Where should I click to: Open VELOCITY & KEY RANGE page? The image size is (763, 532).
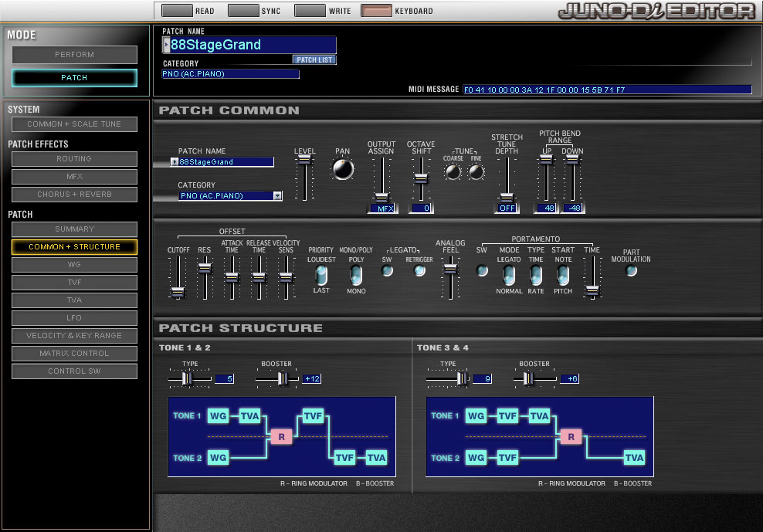click(x=74, y=335)
